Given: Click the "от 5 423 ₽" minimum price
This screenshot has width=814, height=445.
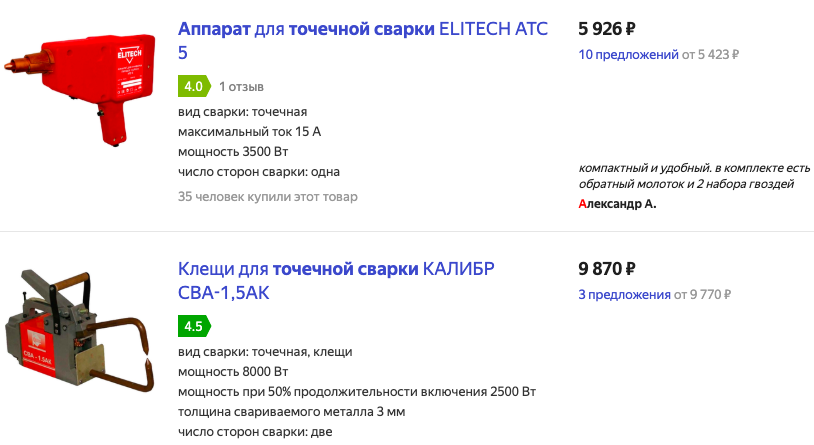Looking at the screenshot, I should [710, 54].
